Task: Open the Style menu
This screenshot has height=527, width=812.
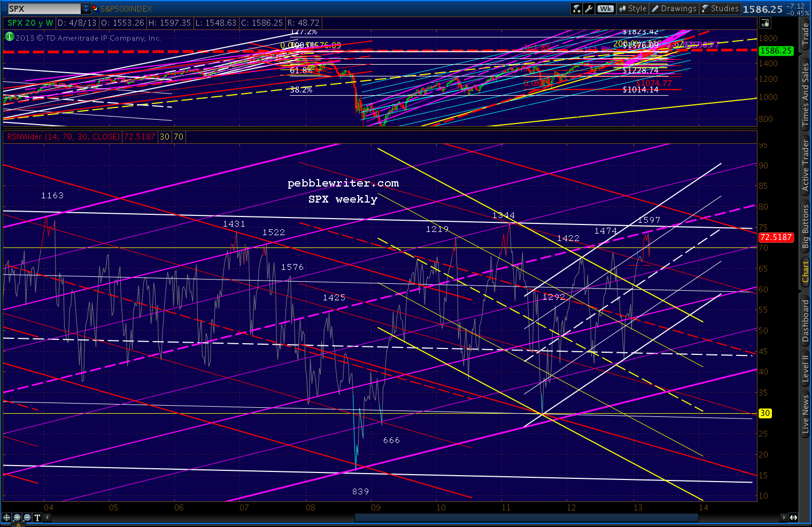Action: pyautogui.click(x=633, y=9)
